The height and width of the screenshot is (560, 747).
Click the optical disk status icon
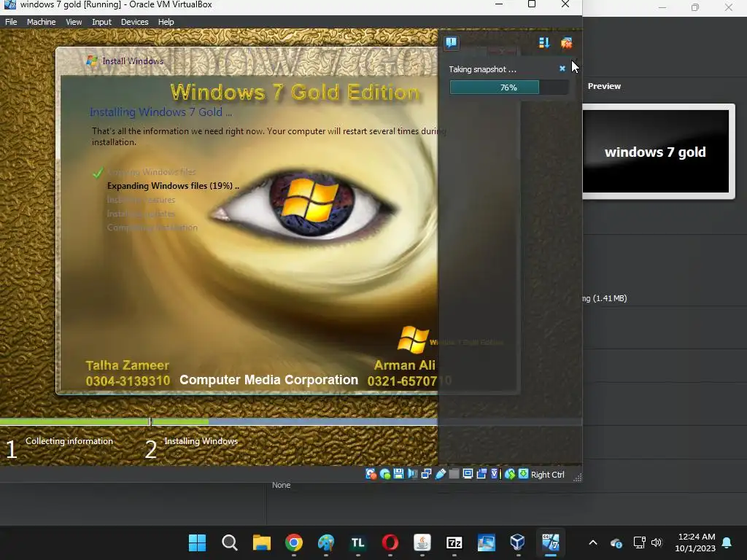(385, 474)
